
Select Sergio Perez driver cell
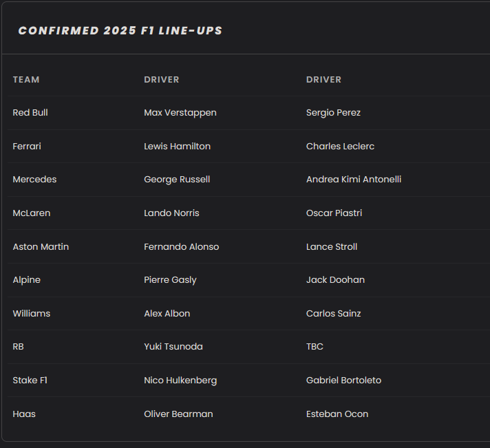click(333, 113)
